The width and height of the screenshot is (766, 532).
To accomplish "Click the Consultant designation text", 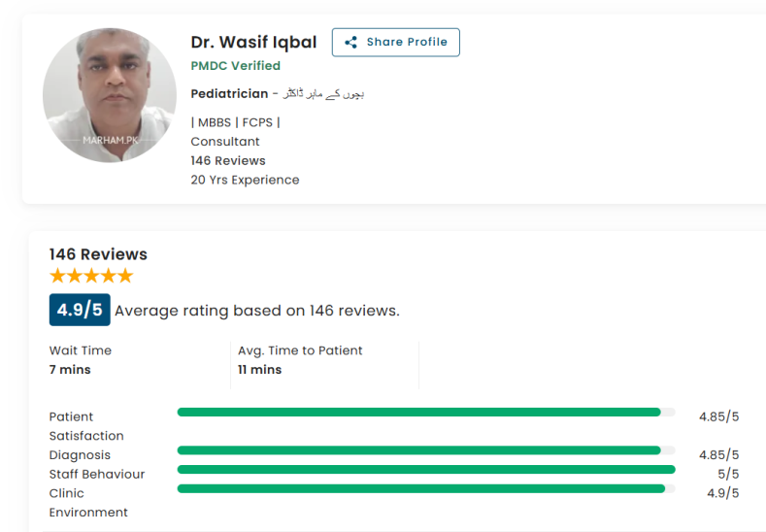I will 225,142.
